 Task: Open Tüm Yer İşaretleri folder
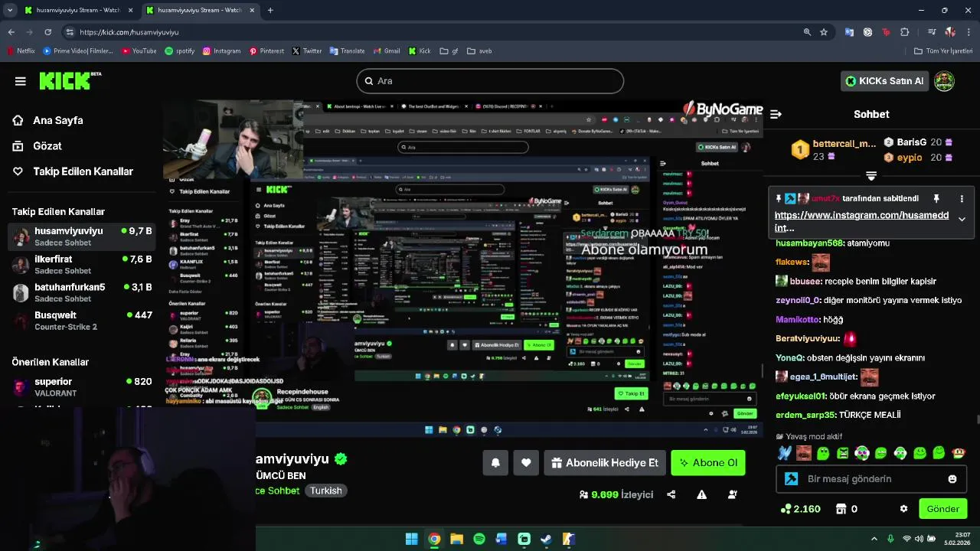point(943,51)
